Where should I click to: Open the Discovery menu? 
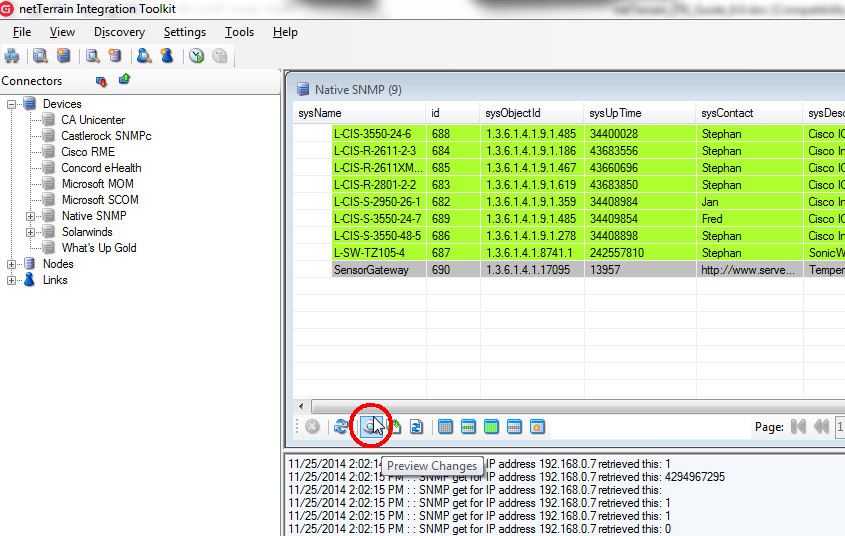[x=119, y=32]
